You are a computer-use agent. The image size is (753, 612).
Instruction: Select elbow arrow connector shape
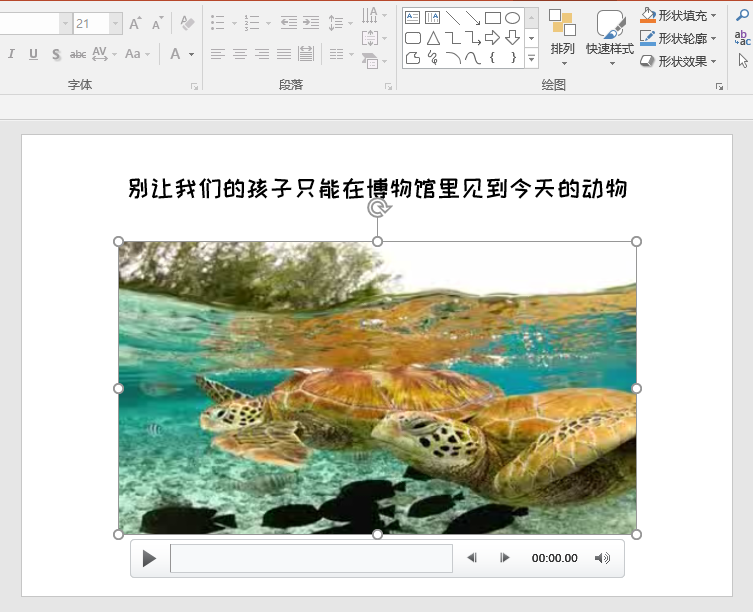pyautogui.click(x=473, y=38)
